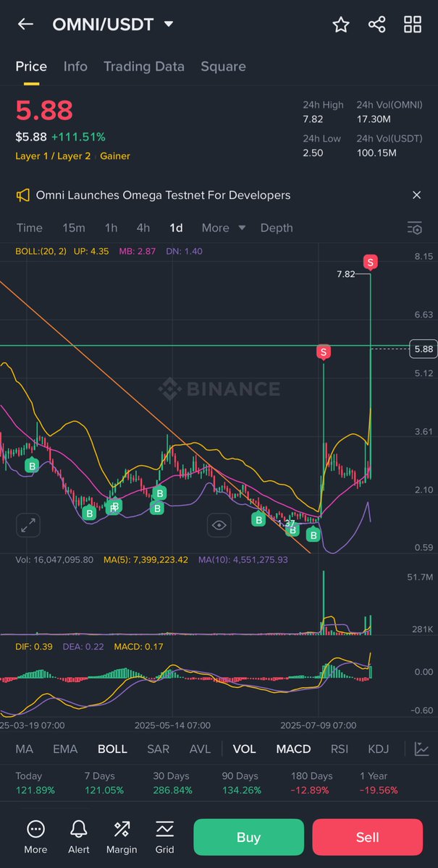Viewport: 438px width, 868px height.
Task: Dismiss the Omega Testnet announcement banner
Action: coord(416,195)
